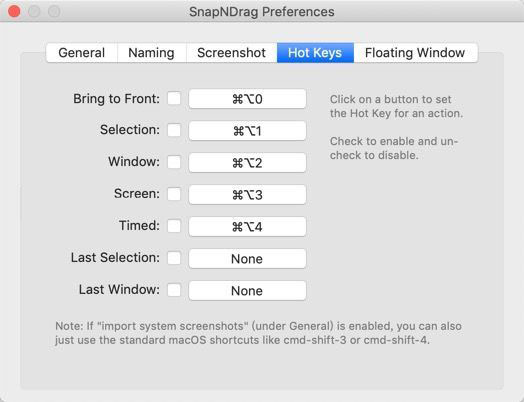524x402 pixels.
Task: Click the 'Click on a button to set' help text
Action: (396, 106)
